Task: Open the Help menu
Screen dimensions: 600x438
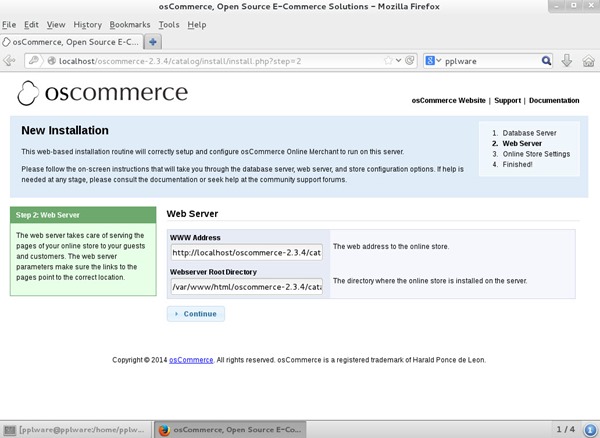Action: (x=197, y=25)
